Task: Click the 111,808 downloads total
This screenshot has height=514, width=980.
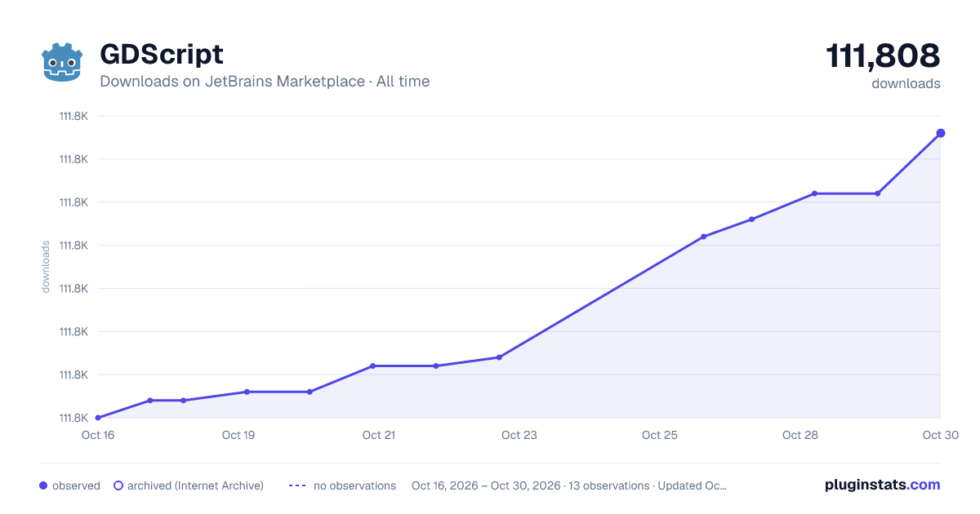Action: point(883,56)
